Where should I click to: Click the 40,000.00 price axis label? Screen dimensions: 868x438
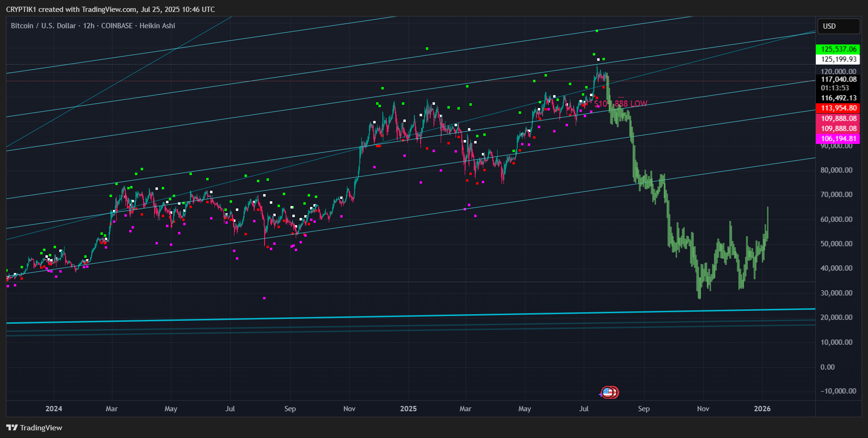coord(836,268)
